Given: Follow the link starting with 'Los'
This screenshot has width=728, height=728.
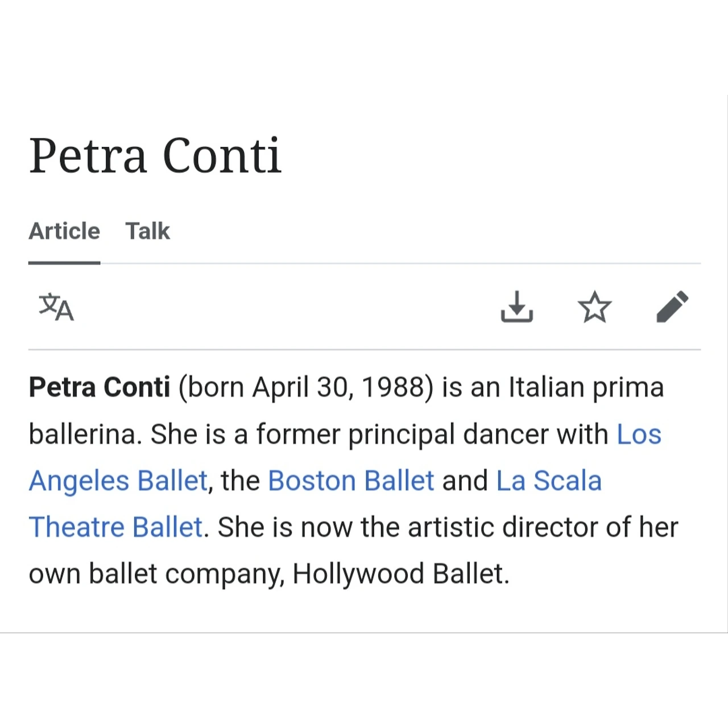Looking at the screenshot, I should point(639,435).
